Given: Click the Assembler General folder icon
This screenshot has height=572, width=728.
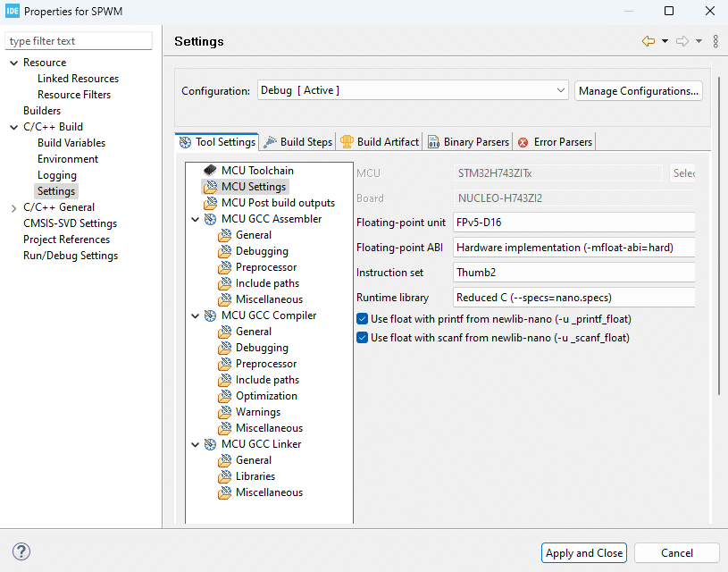Looking at the screenshot, I should pos(225,235).
